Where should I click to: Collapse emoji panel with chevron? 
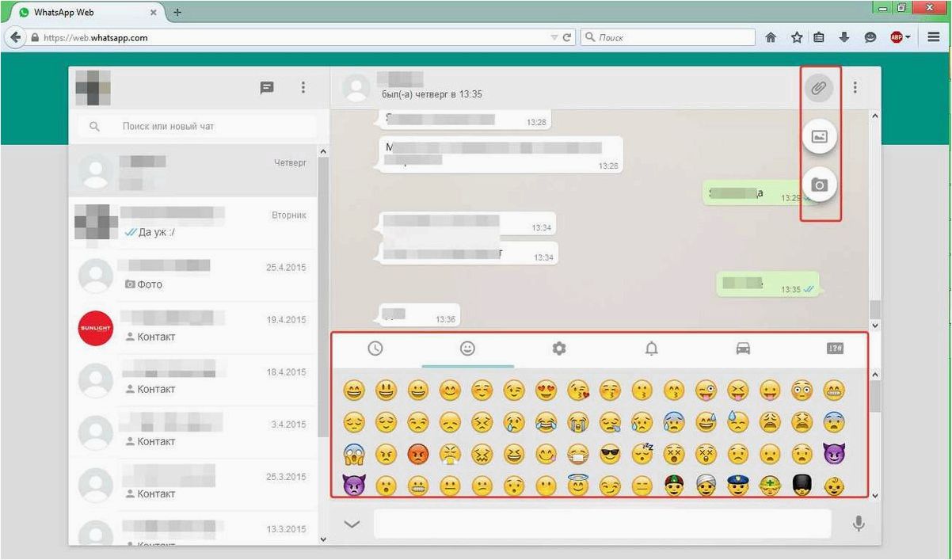pyautogui.click(x=352, y=524)
